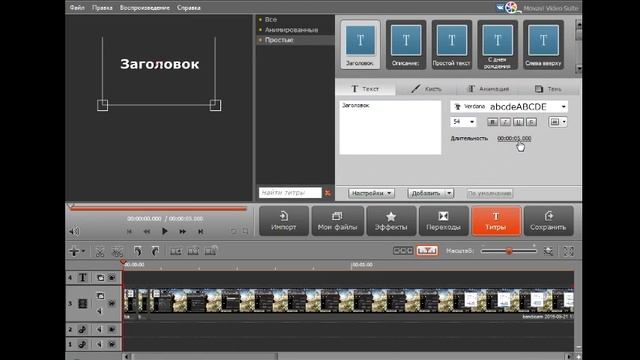Select the Простой текст title thumbnail
The image size is (640, 360).
point(451,44)
